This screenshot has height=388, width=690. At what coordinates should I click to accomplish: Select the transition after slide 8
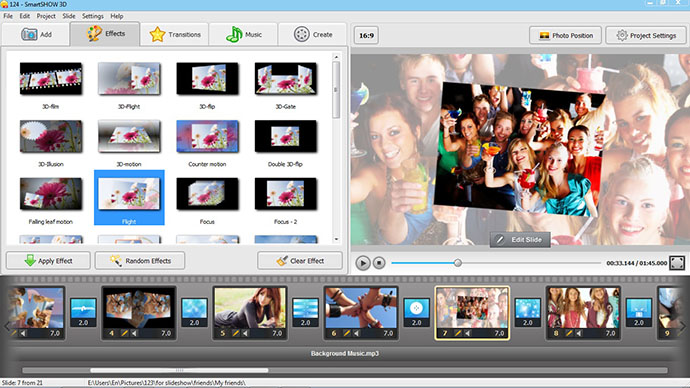639,313
